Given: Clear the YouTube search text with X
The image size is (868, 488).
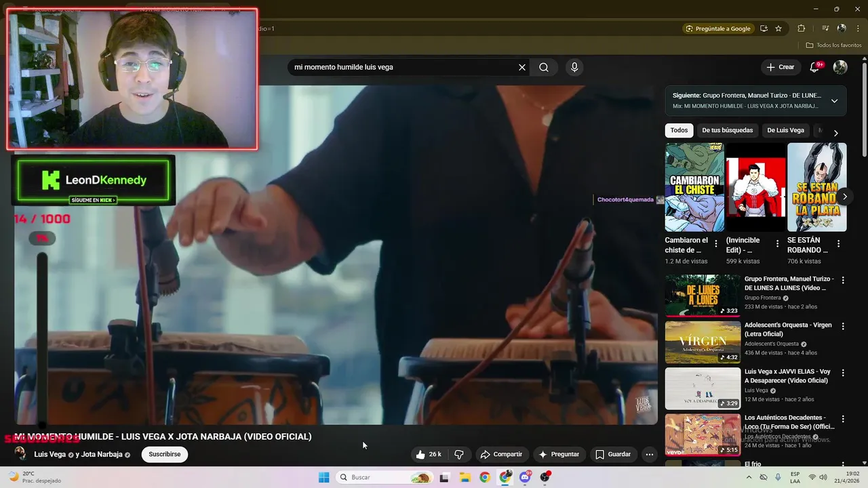Looking at the screenshot, I should coord(522,67).
